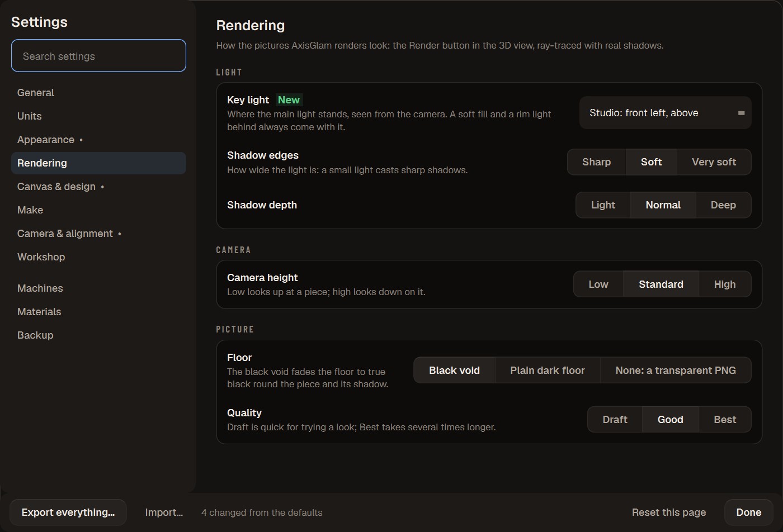Image resolution: width=783 pixels, height=532 pixels.
Task: Click the Import… button
Action: 164,512
